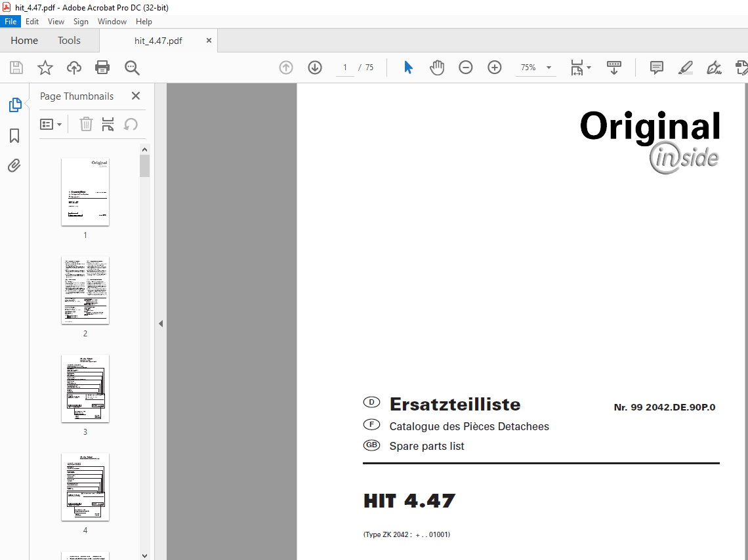
Task: Select page 3 thumbnail
Action: (85, 388)
